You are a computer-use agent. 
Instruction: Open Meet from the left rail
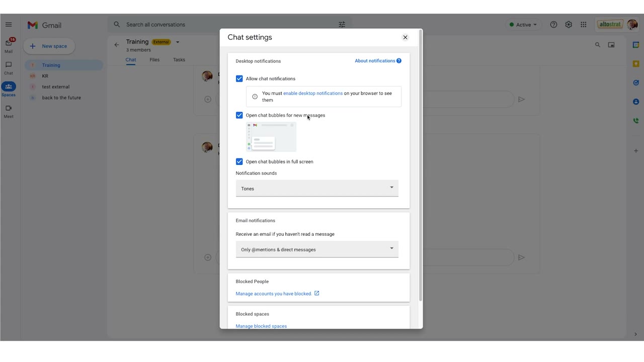9,111
